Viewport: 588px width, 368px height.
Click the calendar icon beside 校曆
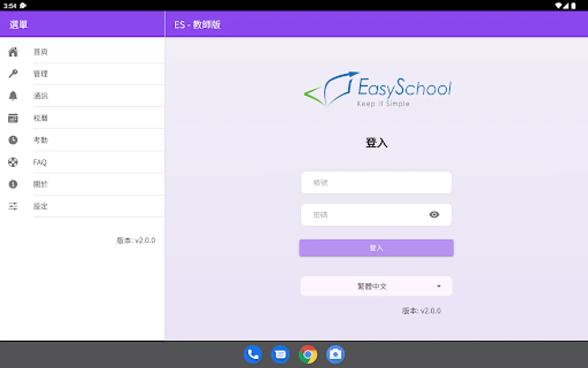click(x=13, y=118)
